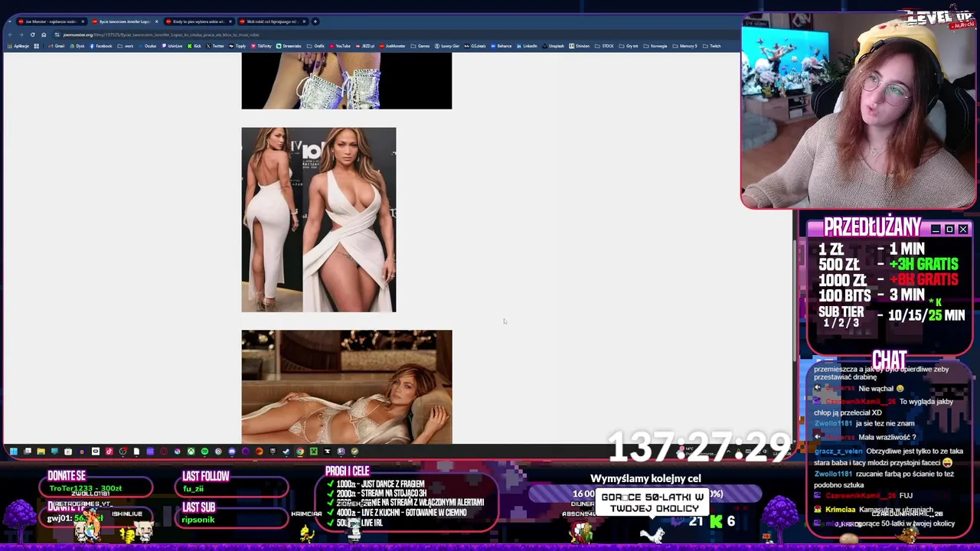Open Steam from the taskbar
980x551 pixels.
pyautogui.click(x=286, y=452)
